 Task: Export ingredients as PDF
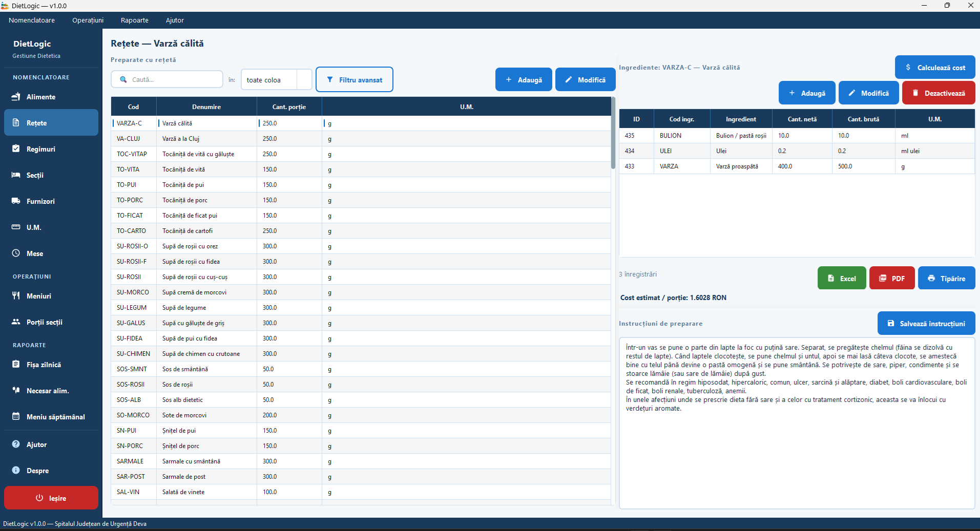coord(892,278)
